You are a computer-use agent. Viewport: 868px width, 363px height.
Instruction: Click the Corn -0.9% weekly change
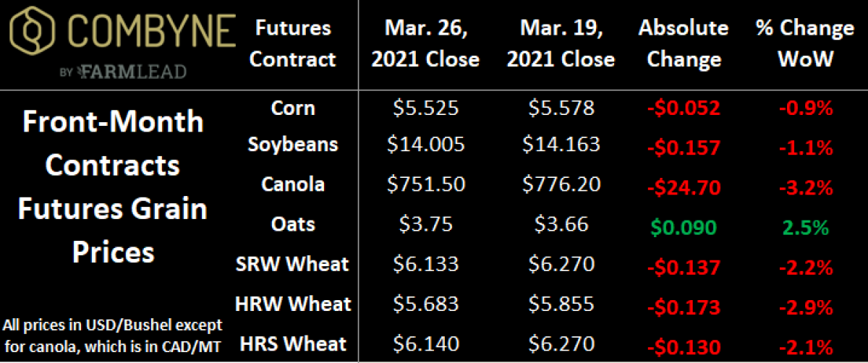click(805, 109)
